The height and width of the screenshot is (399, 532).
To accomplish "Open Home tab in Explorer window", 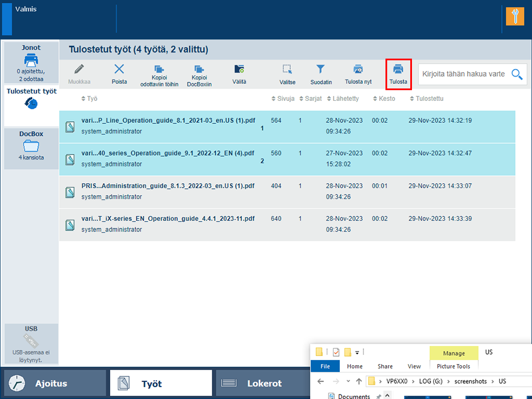I will click(x=354, y=366).
